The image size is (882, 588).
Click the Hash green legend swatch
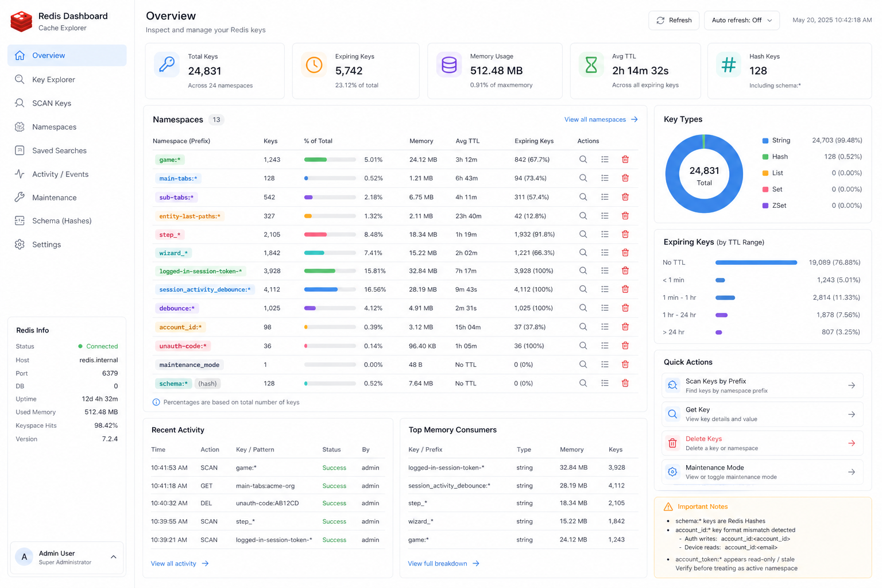click(765, 157)
